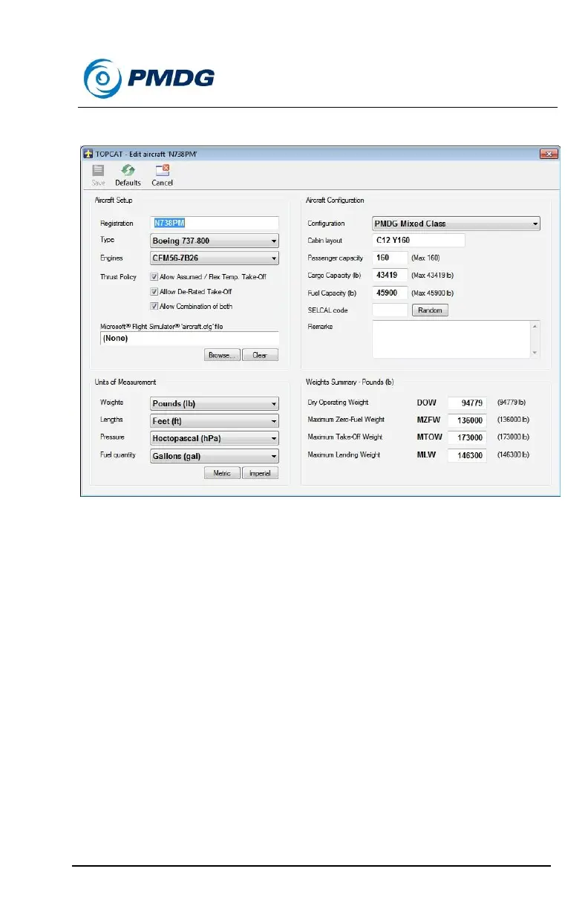Click the Registration field N738PM
The height and width of the screenshot is (909, 588).
point(215,223)
